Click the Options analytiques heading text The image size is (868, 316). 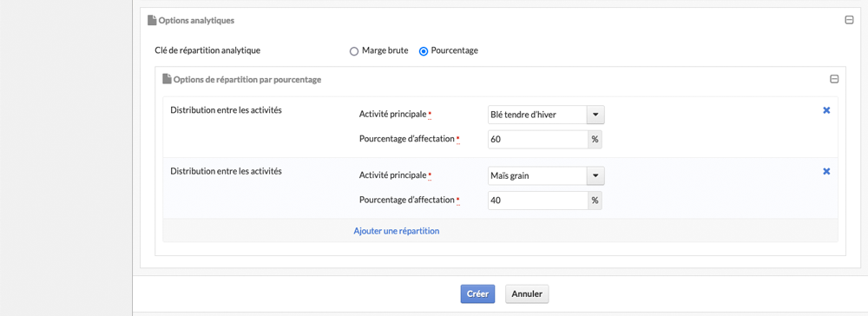196,21
